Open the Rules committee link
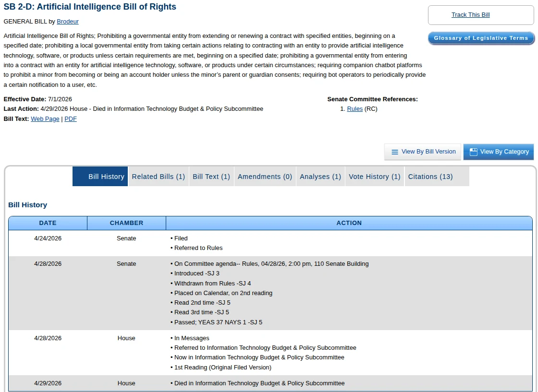The image size is (538, 392). (x=355, y=109)
